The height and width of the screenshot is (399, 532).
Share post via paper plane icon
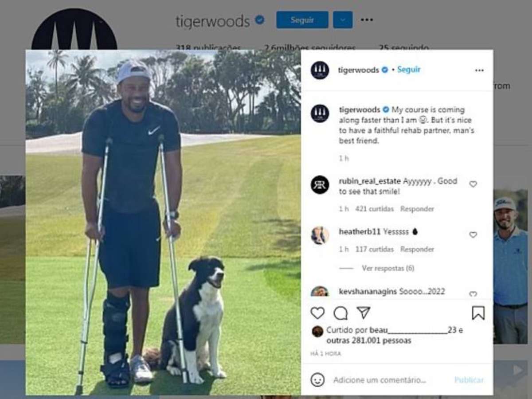364,313
